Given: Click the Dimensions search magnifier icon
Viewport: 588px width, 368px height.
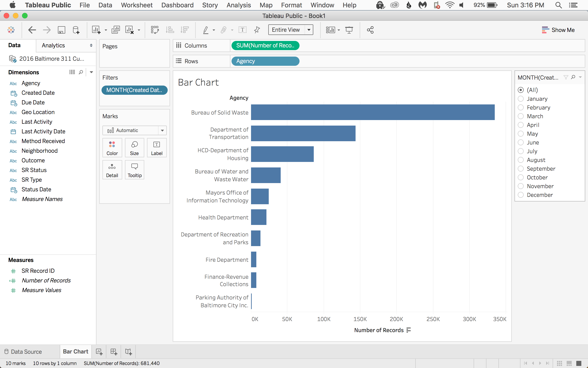Looking at the screenshot, I should click(81, 72).
